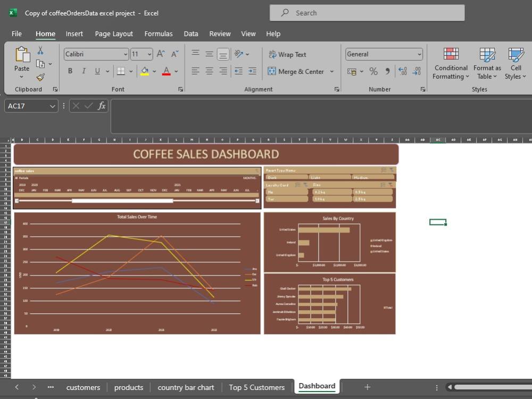Open Format as Table gallery
This screenshot has height=399, width=532.
(x=487, y=64)
